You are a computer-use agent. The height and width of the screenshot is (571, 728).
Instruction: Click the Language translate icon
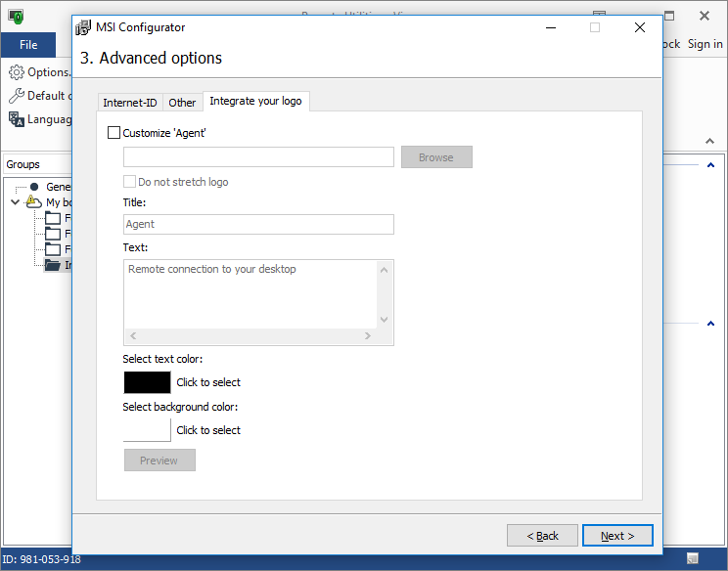(x=17, y=119)
